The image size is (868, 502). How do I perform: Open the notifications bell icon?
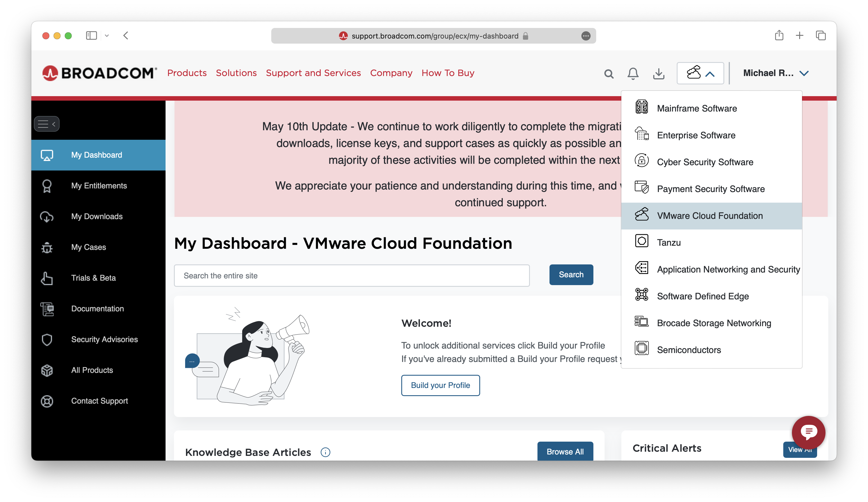633,74
